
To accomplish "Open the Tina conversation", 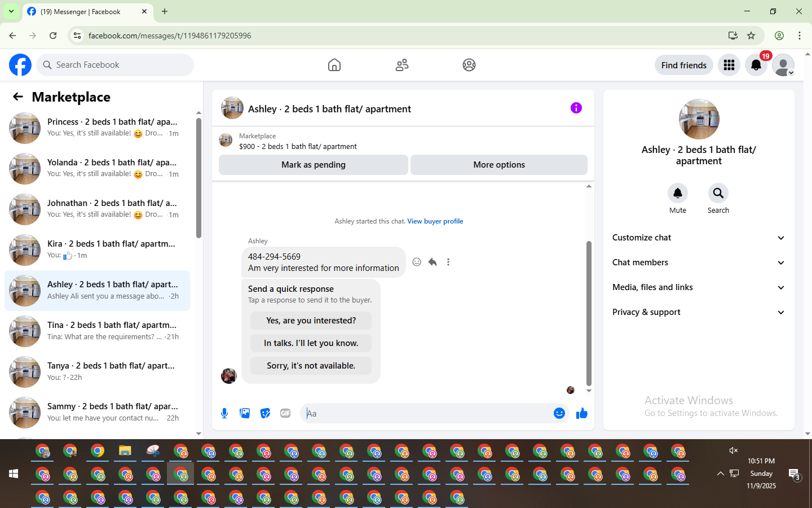I will coord(97,331).
